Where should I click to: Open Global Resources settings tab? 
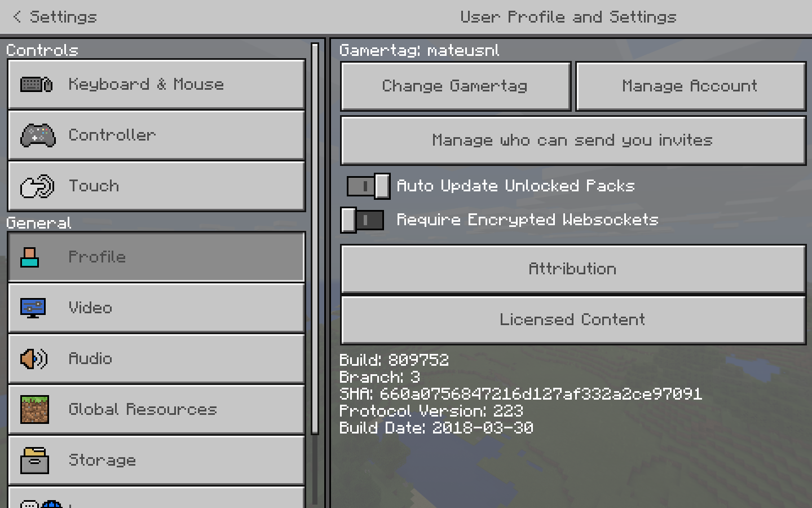[x=157, y=410]
